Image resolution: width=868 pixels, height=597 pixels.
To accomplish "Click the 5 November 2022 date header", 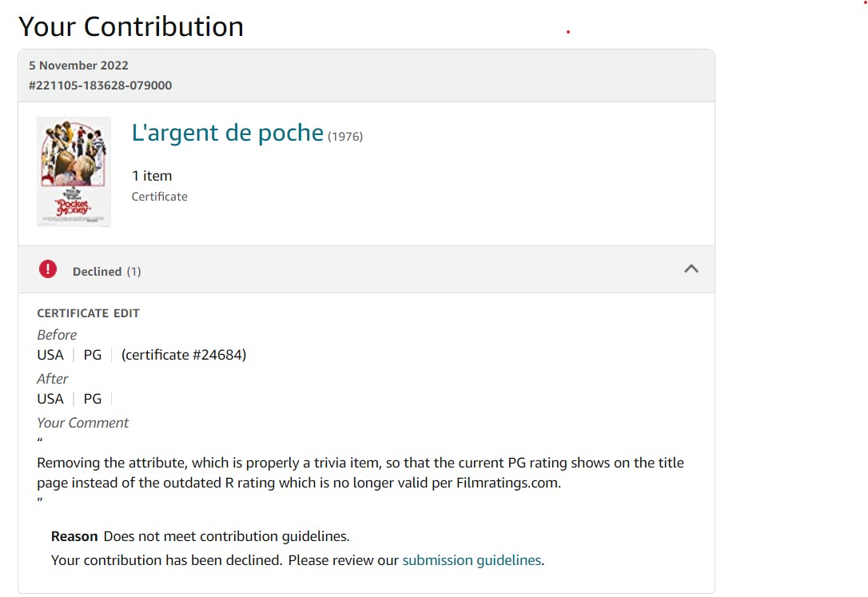I will 78,66.
